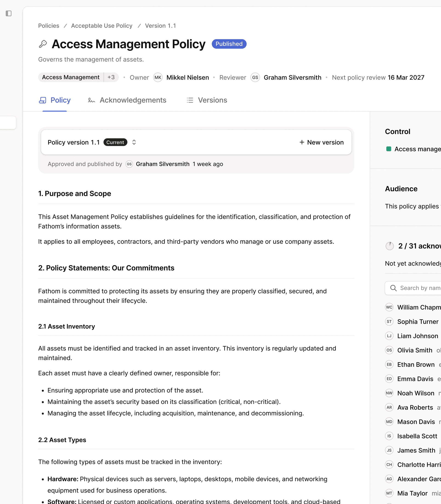This screenshot has width=441, height=504.
Task: Expand the Access Management tag group
Action: tap(71, 77)
